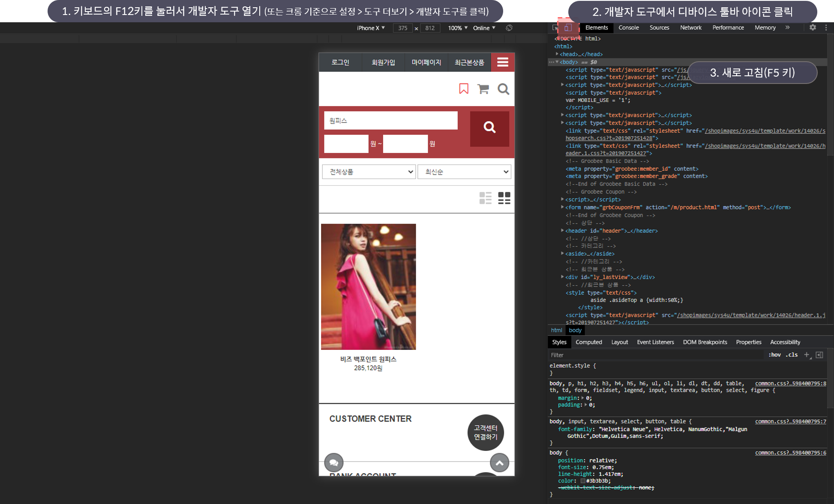834x504 pixels.
Task: Switch to grid view layout icon
Action: coord(504,198)
